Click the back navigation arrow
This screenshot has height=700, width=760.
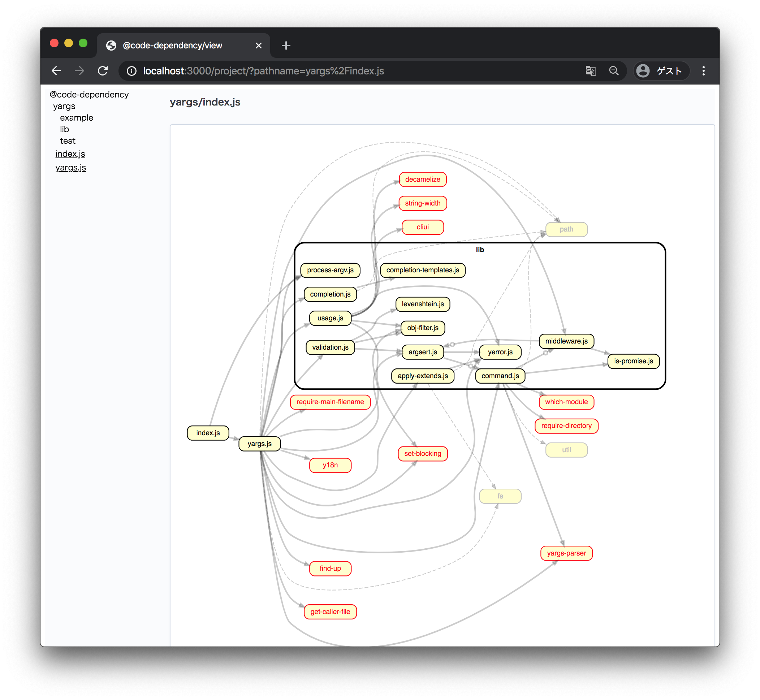point(56,71)
